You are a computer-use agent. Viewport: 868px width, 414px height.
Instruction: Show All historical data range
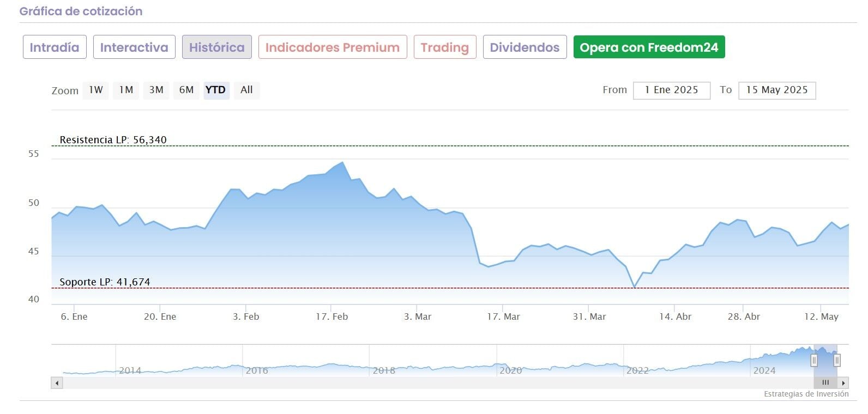coord(246,90)
